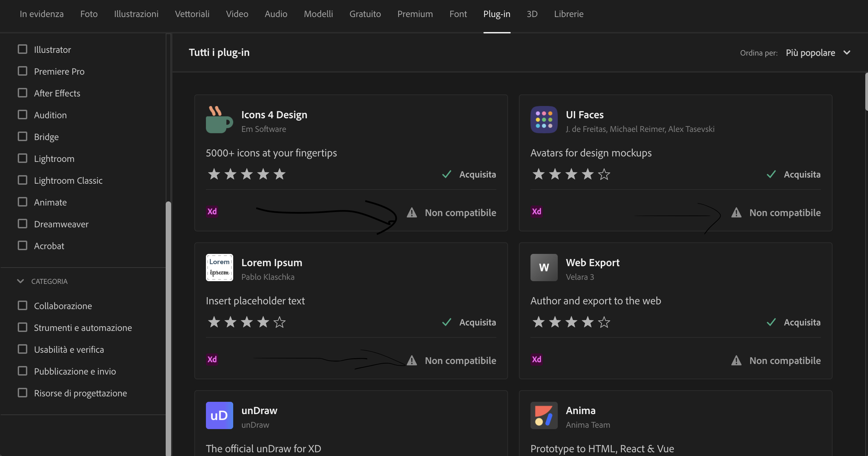Open the Foto tab

89,14
